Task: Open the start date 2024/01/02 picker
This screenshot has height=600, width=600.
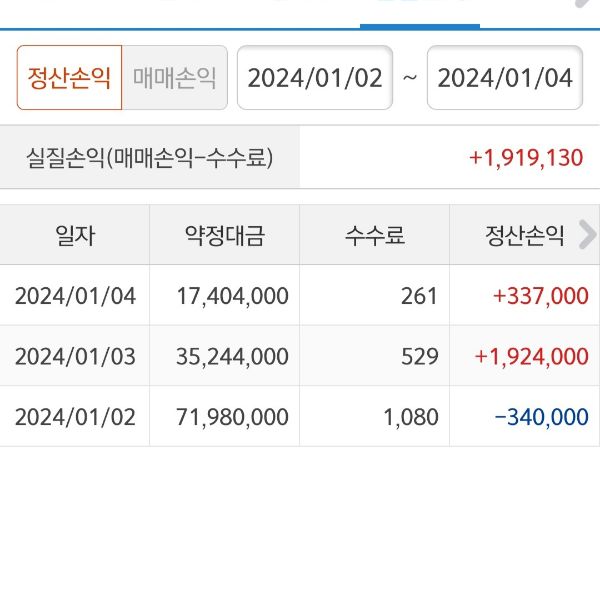Action: point(315,78)
